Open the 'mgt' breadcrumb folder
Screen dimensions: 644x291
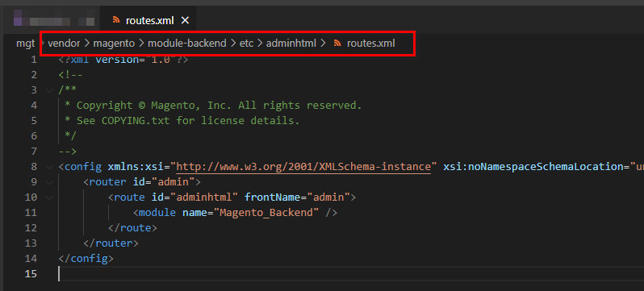pyautogui.click(x=26, y=43)
